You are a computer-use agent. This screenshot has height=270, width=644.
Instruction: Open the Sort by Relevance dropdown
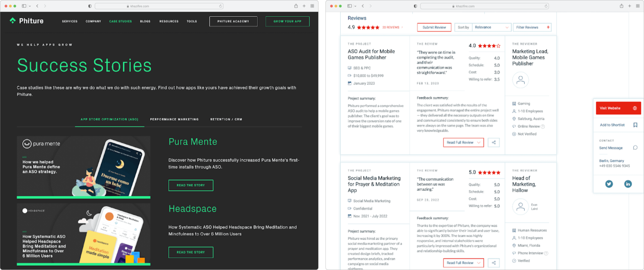[491, 27]
